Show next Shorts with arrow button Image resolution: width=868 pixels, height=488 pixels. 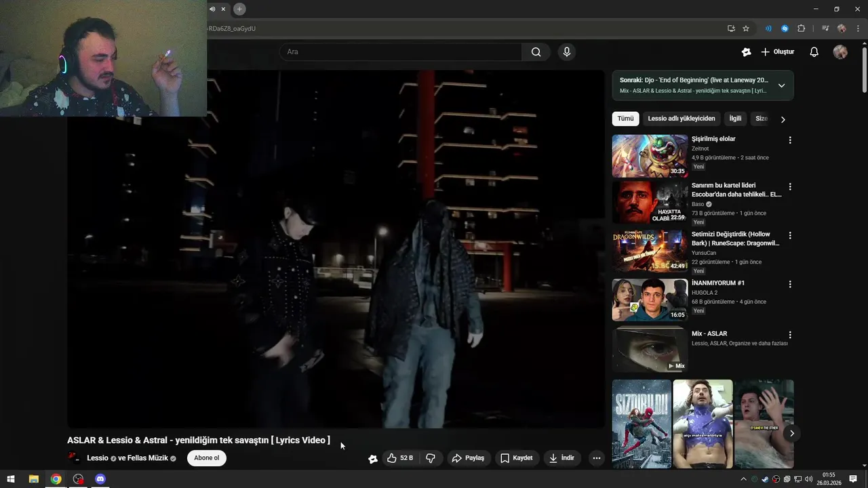coord(791,433)
